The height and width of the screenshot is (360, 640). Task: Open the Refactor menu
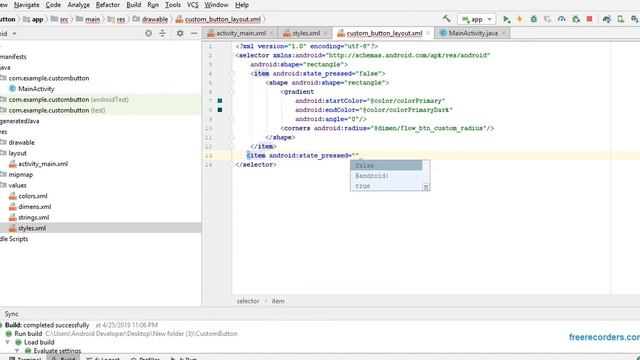tap(108, 5)
